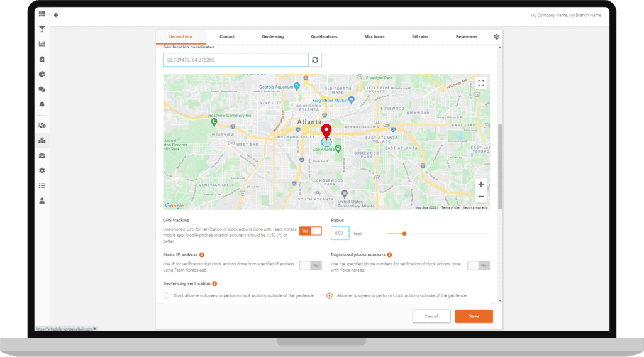
Task: Turn off the GPS tracking toggle
Action: click(x=311, y=231)
